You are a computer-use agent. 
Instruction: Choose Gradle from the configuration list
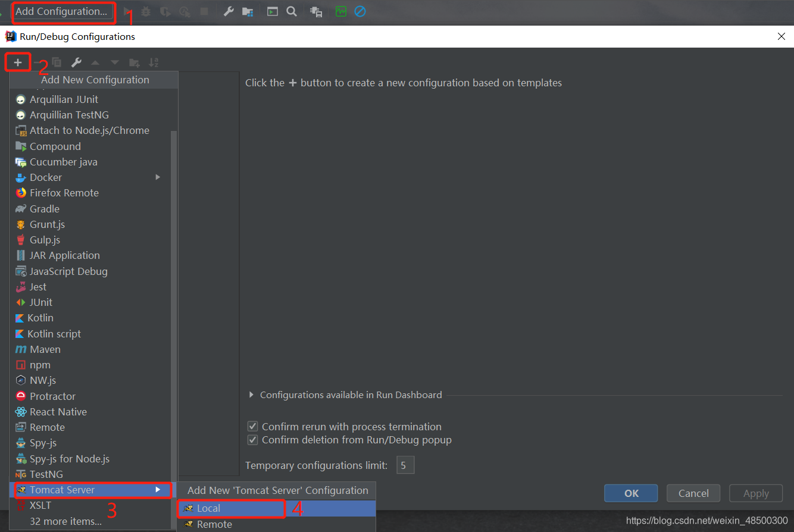[x=90, y=209]
